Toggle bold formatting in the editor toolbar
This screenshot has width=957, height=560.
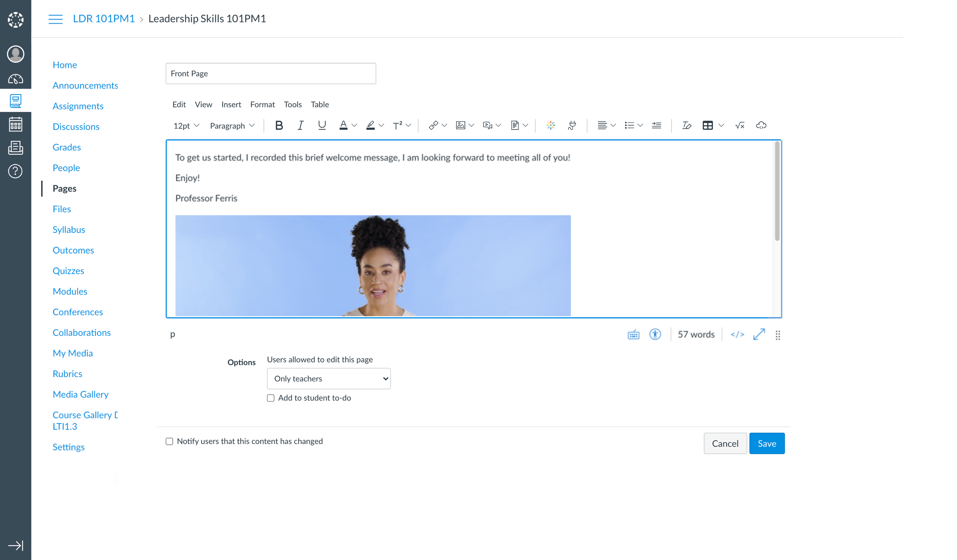[279, 125]
